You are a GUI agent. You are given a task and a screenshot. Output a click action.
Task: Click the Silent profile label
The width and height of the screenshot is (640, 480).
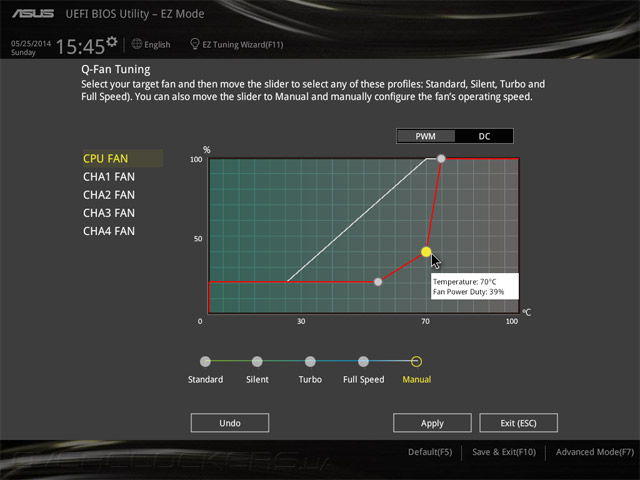click(x=257, y=380)
